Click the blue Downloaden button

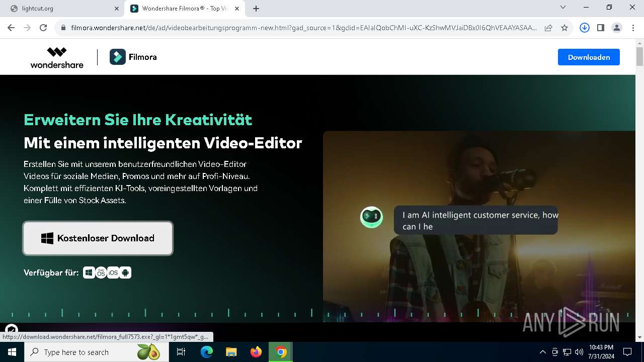coord(589,57)
